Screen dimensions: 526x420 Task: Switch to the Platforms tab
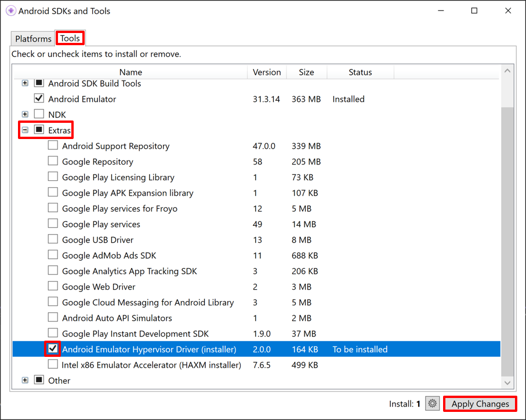click(32, 38)
